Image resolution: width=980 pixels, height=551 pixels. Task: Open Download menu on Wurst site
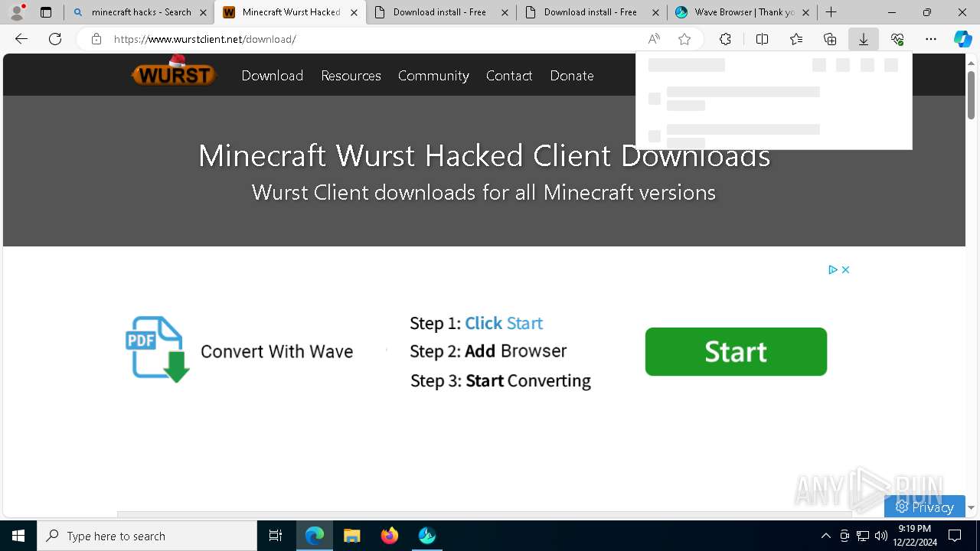pos(273,75)
